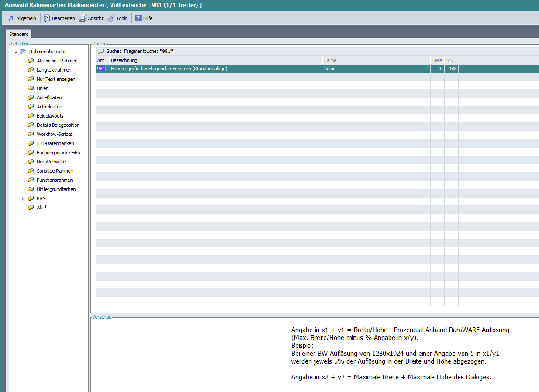Switch to the Standard tab
Screen dimensions: 539x392
coord(19,34)
